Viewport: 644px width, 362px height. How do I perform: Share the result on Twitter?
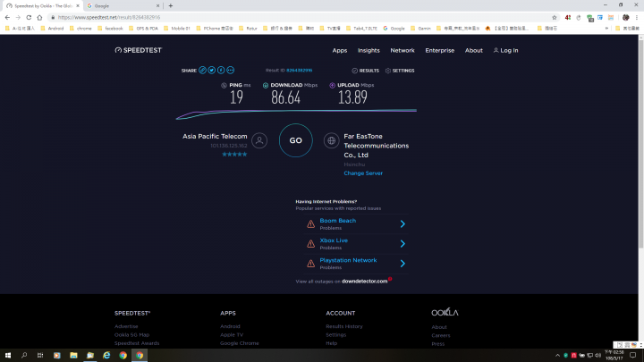point(211,71)
